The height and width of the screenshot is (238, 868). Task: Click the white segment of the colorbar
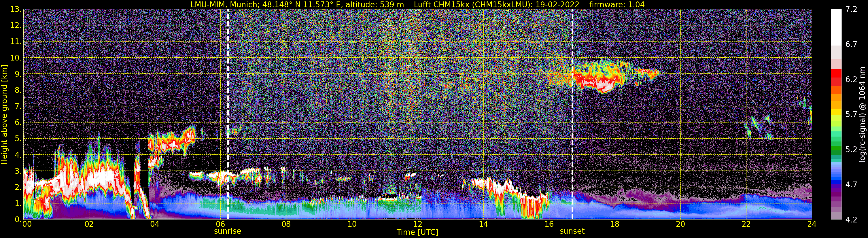click(836, 27)
